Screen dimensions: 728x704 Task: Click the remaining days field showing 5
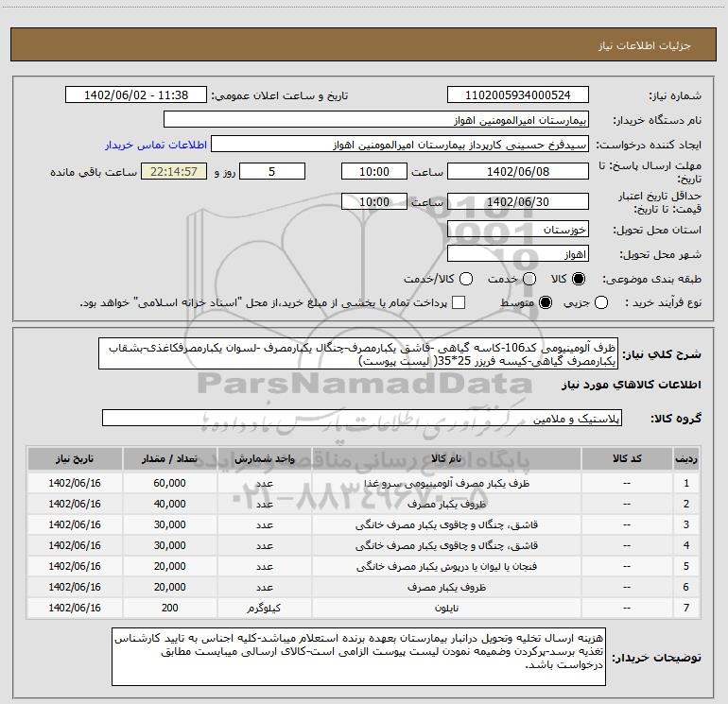(x=272, y=171)
